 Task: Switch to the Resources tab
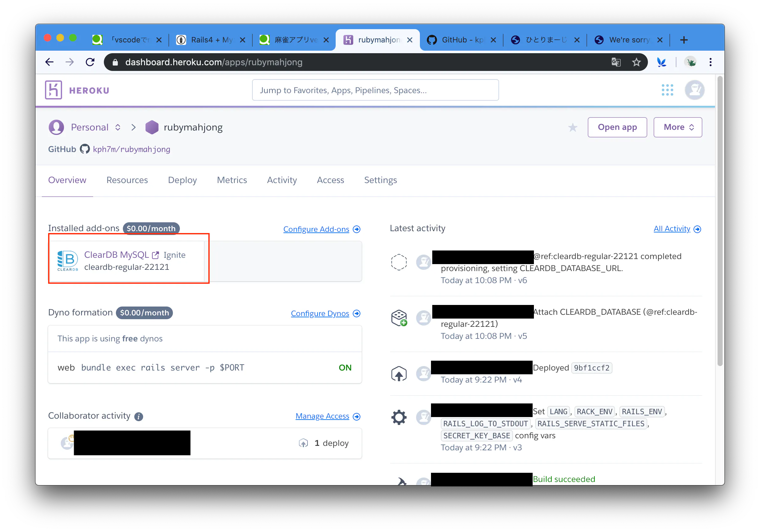pyautogui.click(x=127, y=180)
